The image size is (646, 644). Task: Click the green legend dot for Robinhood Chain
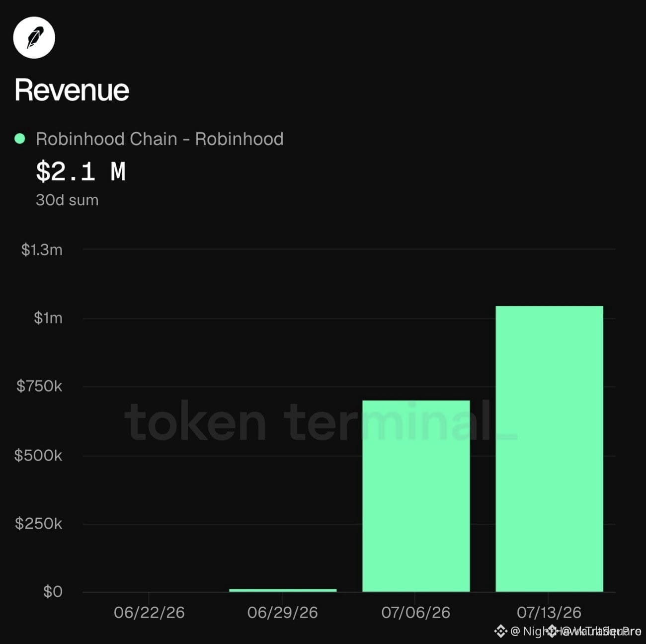[20, 139]
